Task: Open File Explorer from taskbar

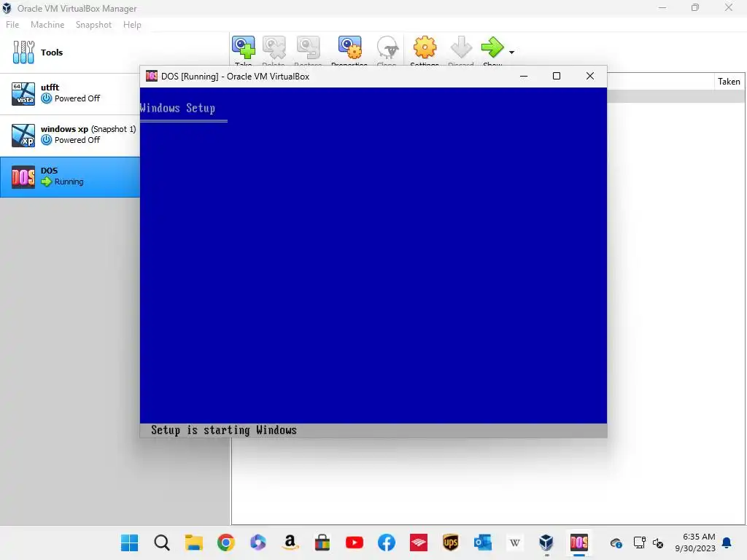Action: [x=194, y=542]
